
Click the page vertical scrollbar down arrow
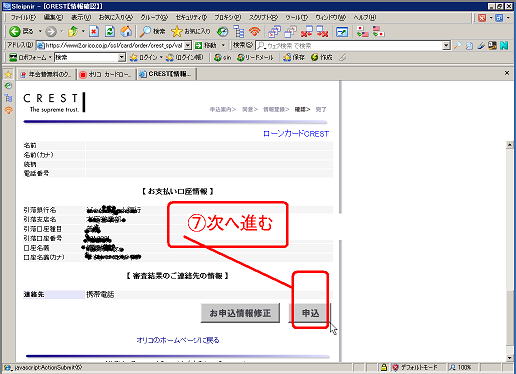[x=510, y=358]
